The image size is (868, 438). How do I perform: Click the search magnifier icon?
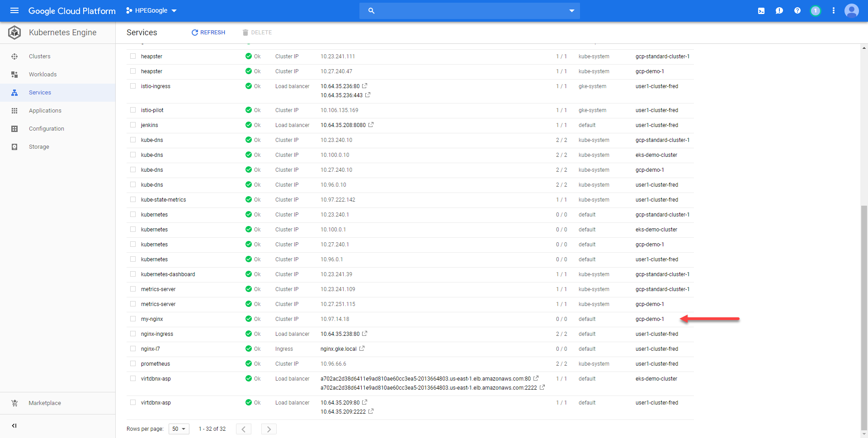(x=371, y=10)
